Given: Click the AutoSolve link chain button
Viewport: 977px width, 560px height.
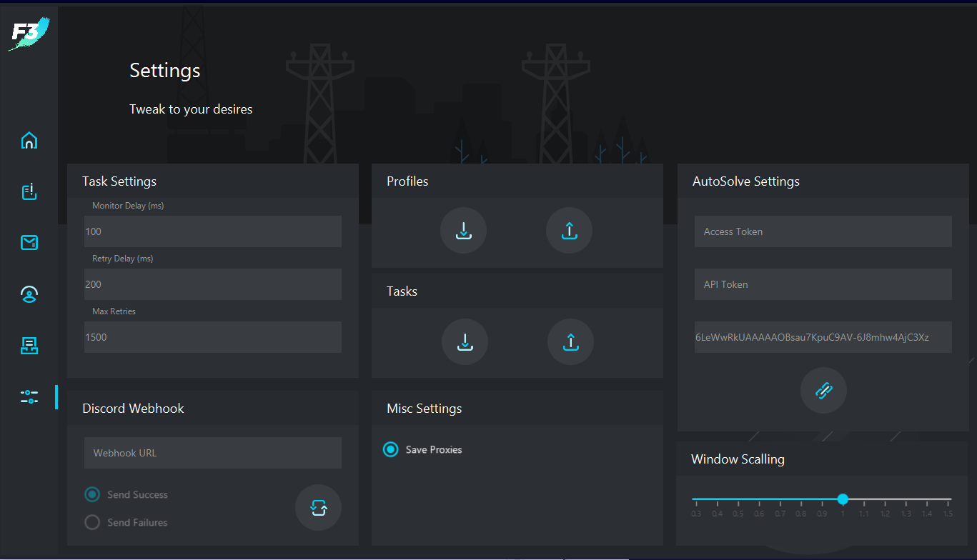Looking at the screenshot, I should pos(823,390).
